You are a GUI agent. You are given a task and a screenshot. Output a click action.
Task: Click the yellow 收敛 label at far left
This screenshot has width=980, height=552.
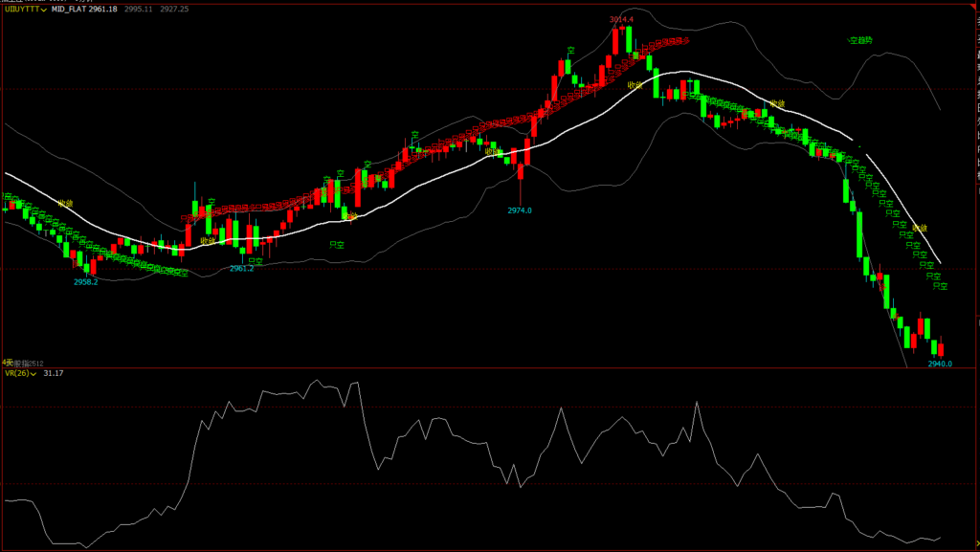coord(65,204)
